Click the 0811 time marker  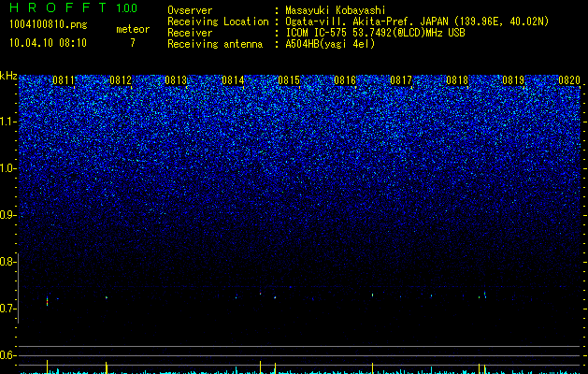(x=64, y=80)
